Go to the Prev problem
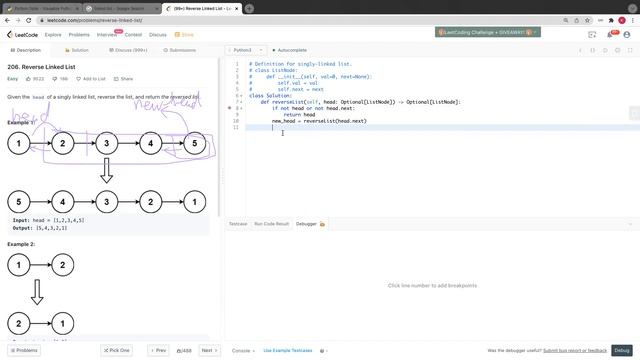 coord(158,351)
